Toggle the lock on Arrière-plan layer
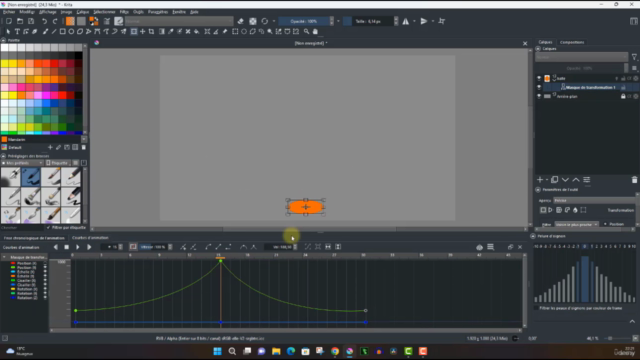The image size is (640, 360). (623, 96)
